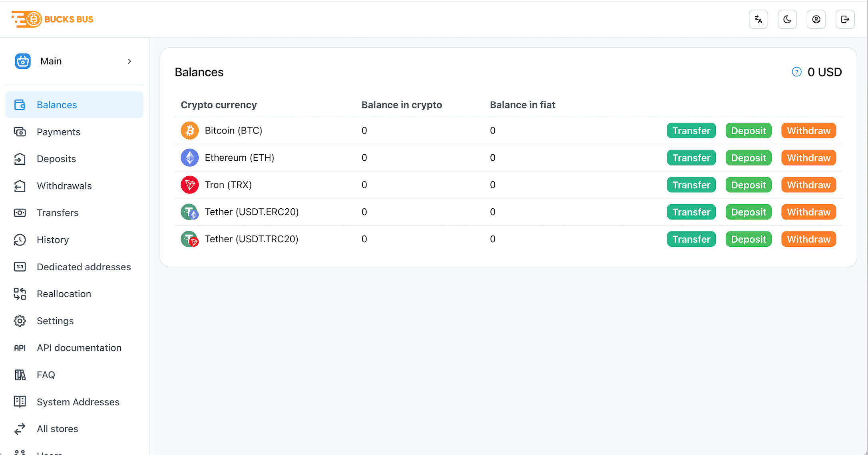Click Deposit for Tron (TRX)
This screenshot has height=455, width=868.
748,185
